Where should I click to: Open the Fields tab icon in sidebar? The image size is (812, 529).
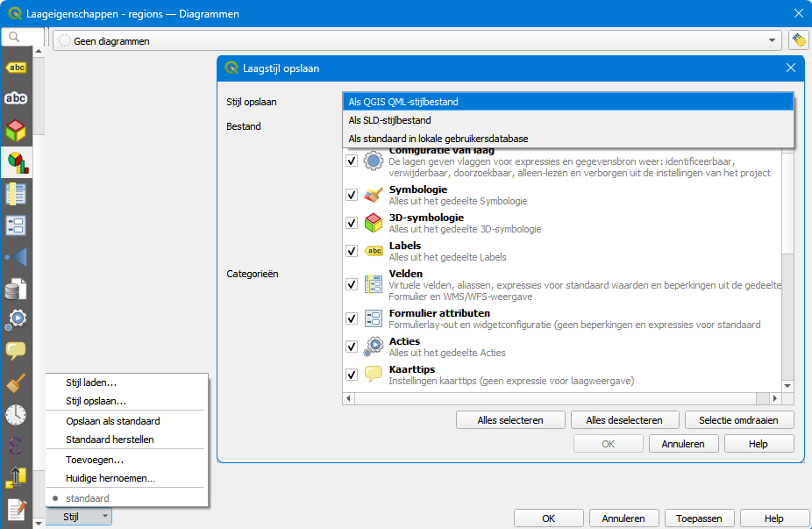[x=16, y=194]
